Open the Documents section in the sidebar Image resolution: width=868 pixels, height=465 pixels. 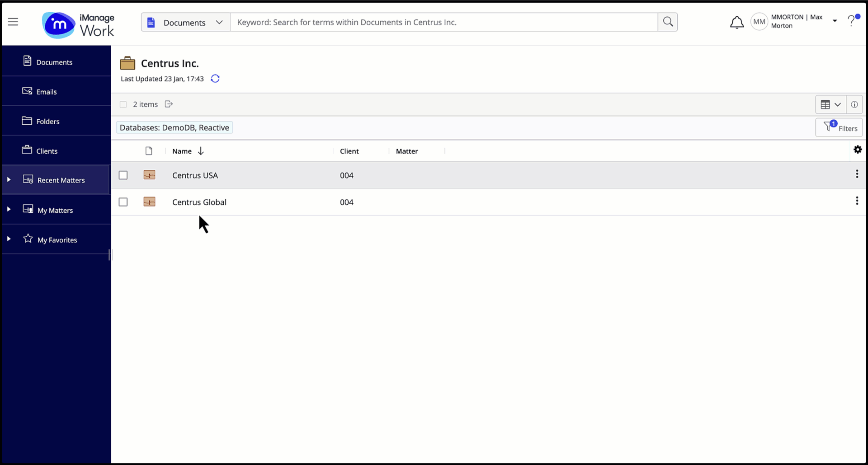54,62
